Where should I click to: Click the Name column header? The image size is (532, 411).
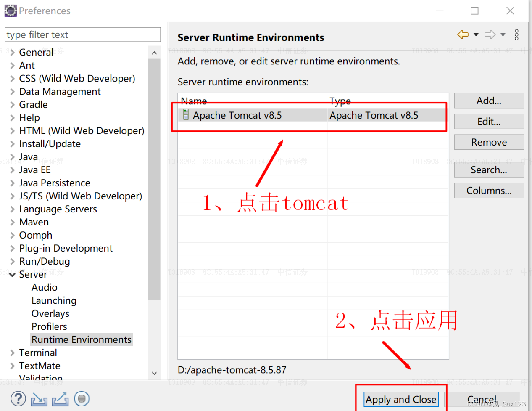tap(252, 101)
